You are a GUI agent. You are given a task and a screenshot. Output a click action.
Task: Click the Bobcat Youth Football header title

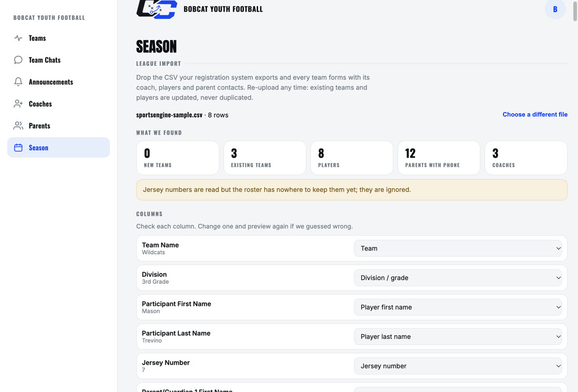tap(223, 9)
